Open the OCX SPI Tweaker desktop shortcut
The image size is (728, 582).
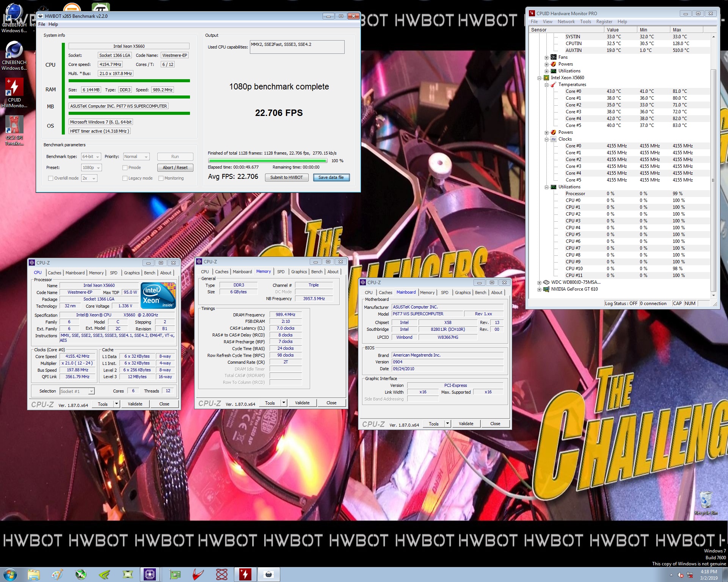pyautogui.click(x=14, y=131)
